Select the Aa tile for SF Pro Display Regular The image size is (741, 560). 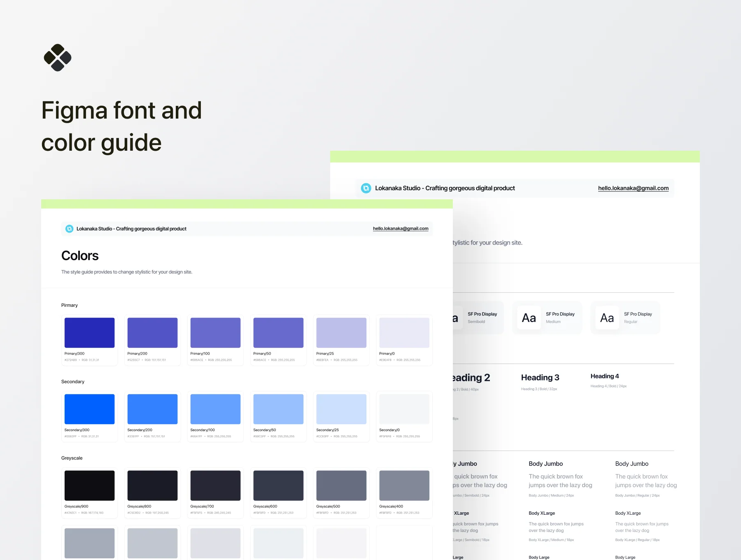607,317
